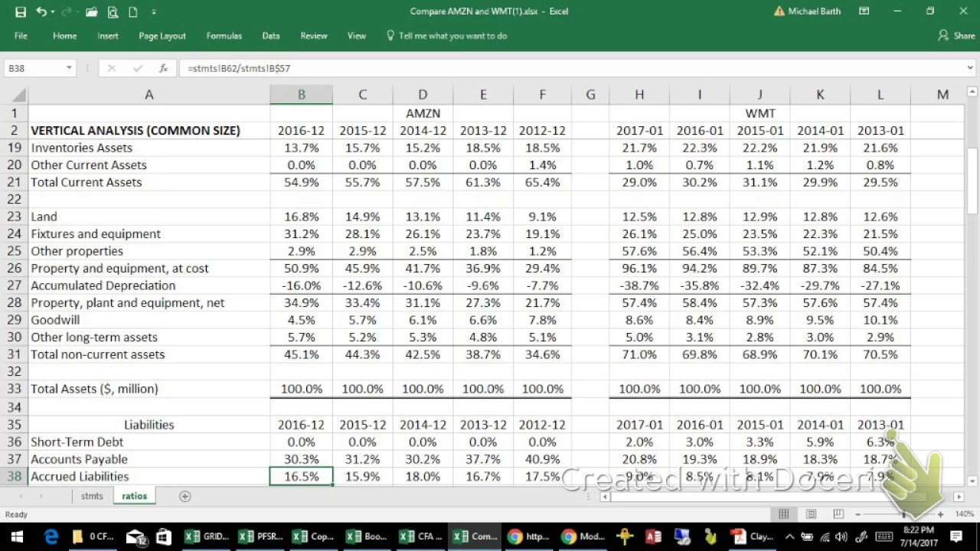980x551 pixels.
Task: Click the Enter checkmark icon in formula bar
Action: click(x=138, y=68)
